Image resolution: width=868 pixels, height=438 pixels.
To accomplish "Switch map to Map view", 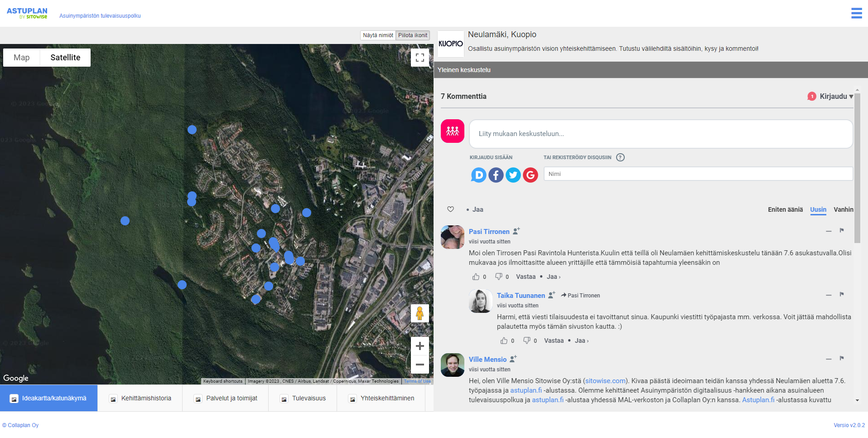I will [22, 58].
